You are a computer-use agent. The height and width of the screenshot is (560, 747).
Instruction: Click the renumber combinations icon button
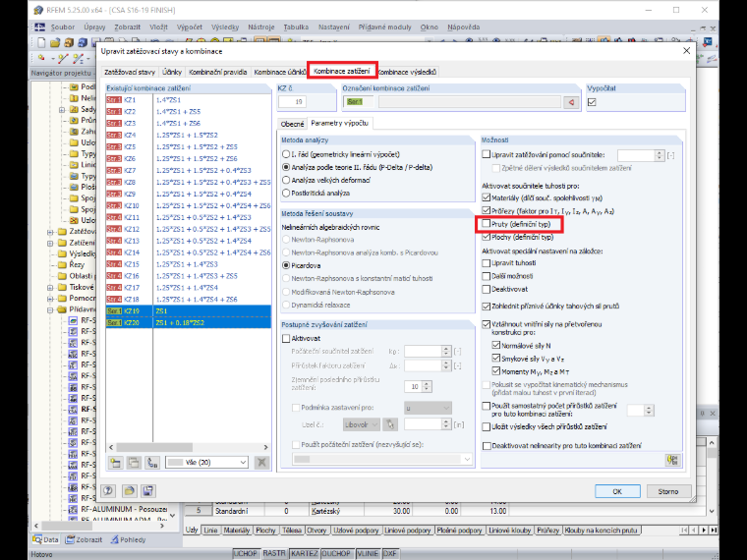(152, 463)
